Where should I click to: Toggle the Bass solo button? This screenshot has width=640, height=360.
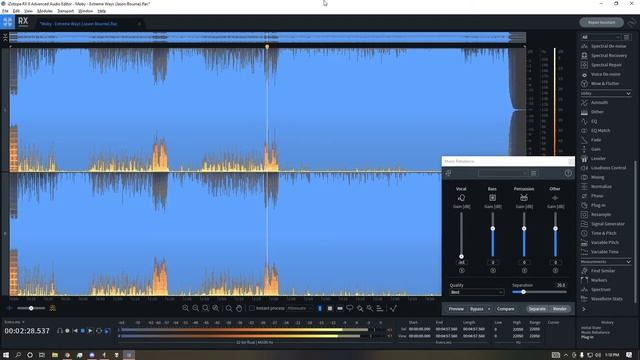point(493,271)
